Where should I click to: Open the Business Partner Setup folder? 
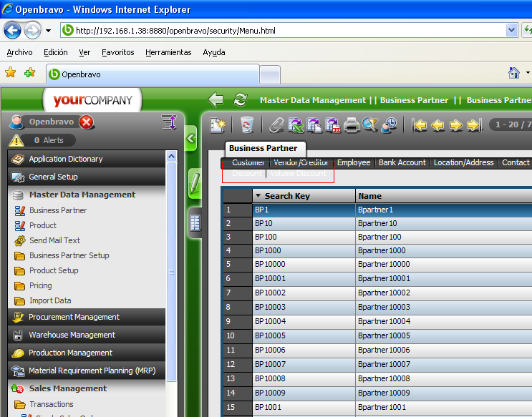coord(69,255)
